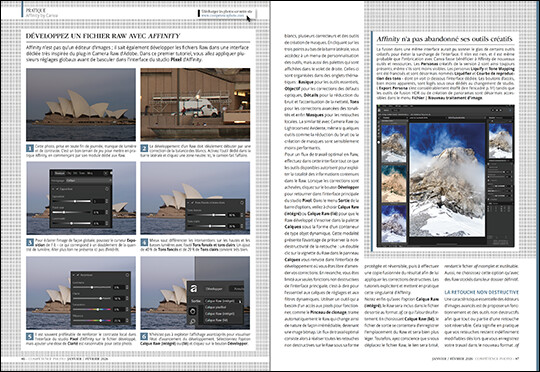
Task: Click the Exposition slider in step 3 panel
Action: 71,201
